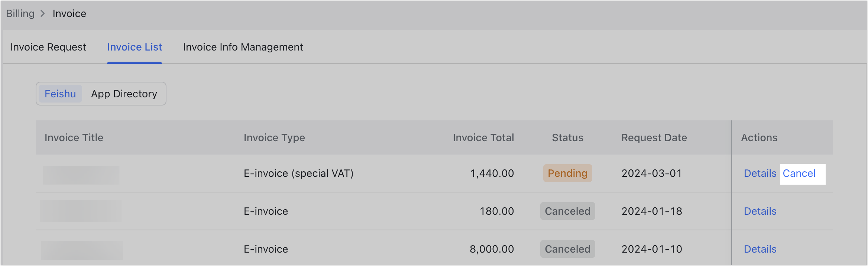Select the Invoice List tab

135,47
